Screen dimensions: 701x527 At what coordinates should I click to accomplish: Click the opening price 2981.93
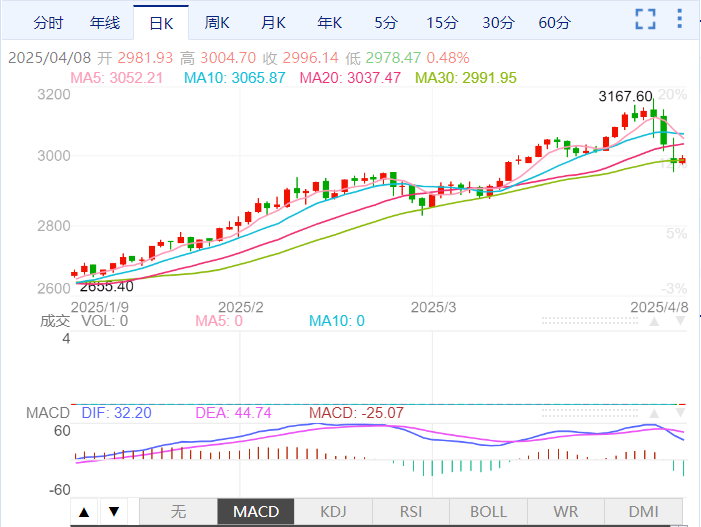[x=145, y=58]
